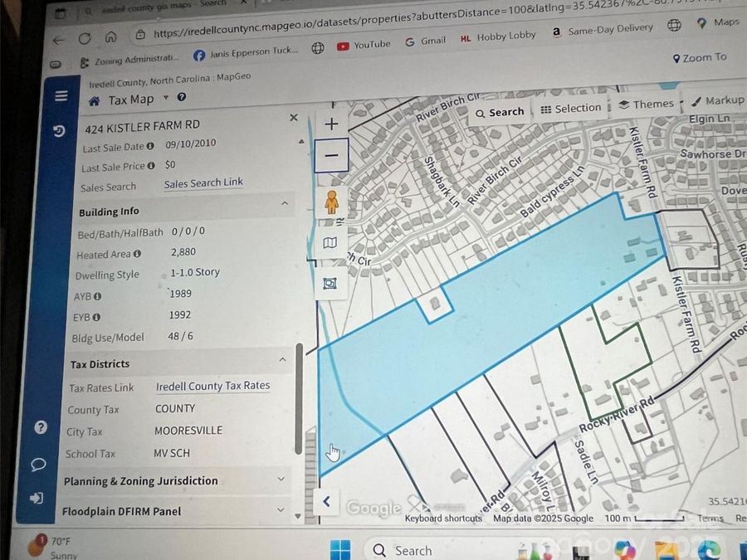Collapse the Tax Districts section
The image size is (747, 560).
point(282,360)
